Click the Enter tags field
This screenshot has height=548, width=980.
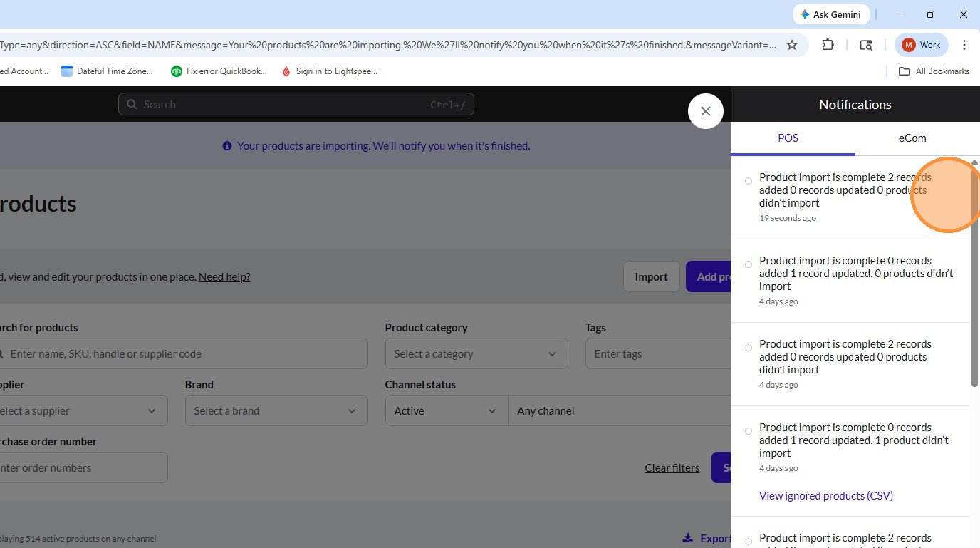pos(658,353)
